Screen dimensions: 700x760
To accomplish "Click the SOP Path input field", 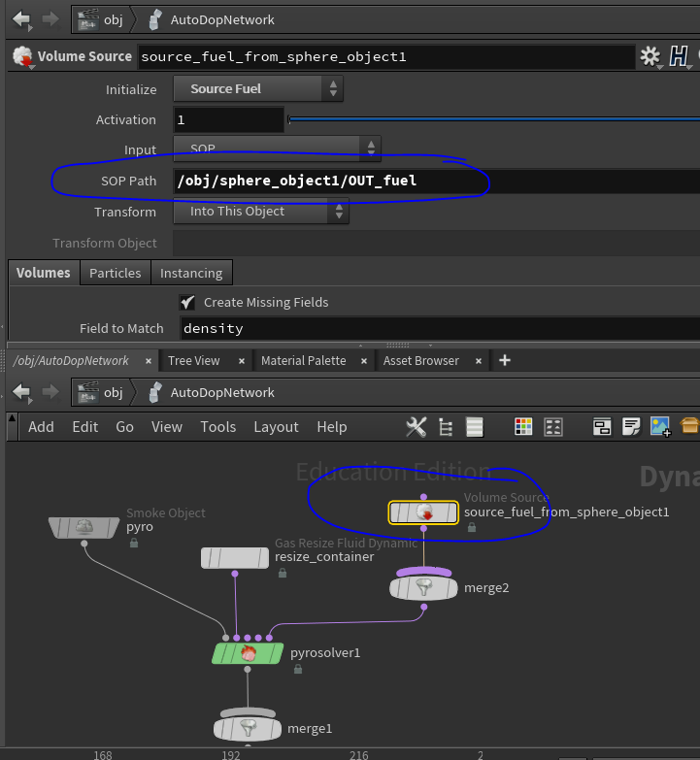I will click(437, 181).
